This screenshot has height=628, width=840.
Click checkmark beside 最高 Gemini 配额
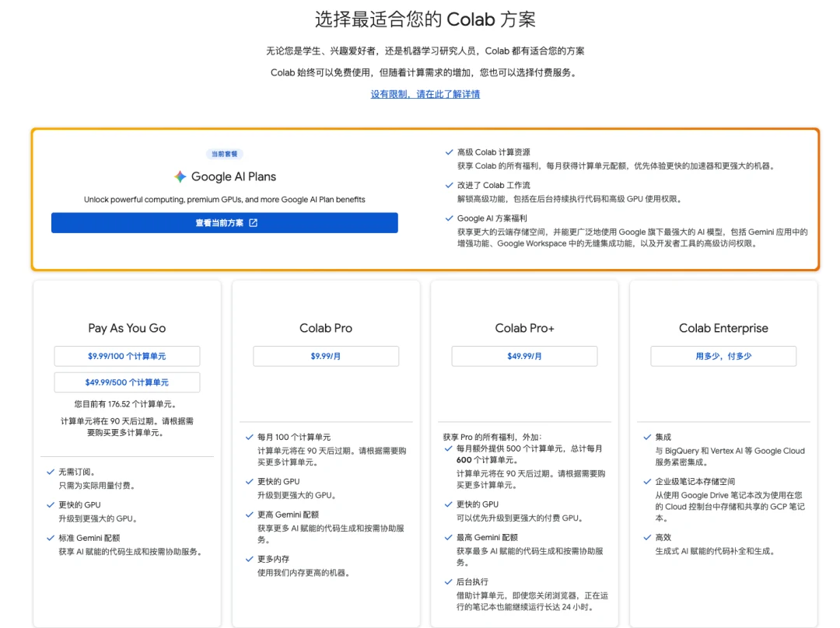click(x=449, y=537)
